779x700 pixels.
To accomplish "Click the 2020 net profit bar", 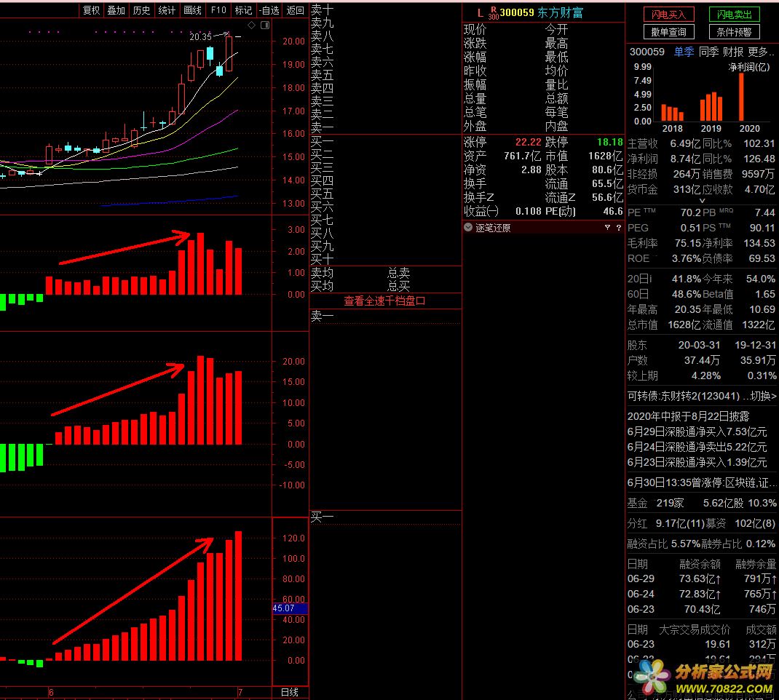I will point(741,97).
